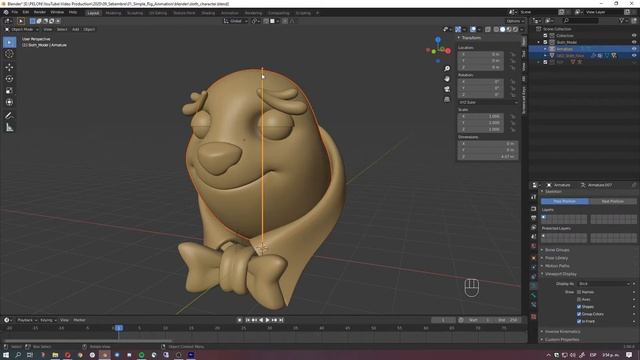
Task: Open the Options dropdown in viewport header
Action: coord(515,21)
